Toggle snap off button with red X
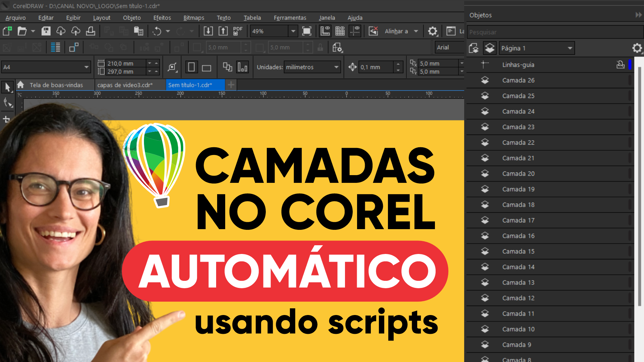 373,31
